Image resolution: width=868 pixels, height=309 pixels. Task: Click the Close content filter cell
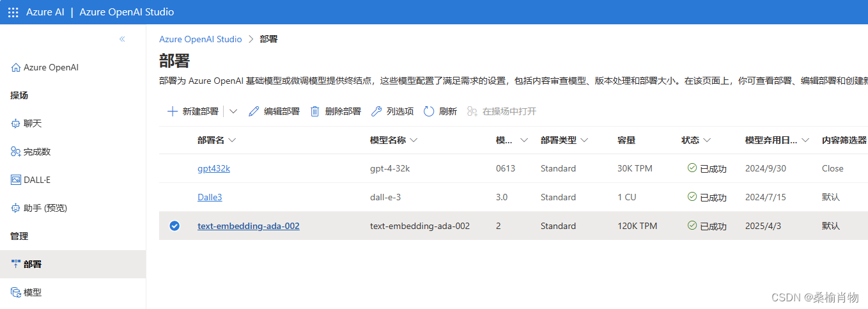833,168
